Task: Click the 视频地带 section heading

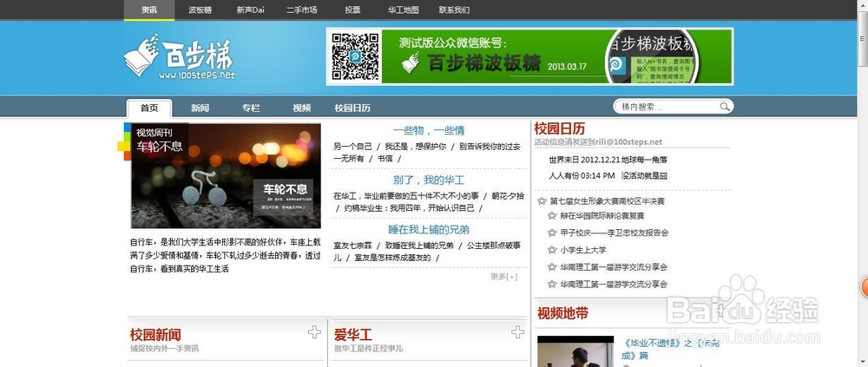Action: coord(562,313)
